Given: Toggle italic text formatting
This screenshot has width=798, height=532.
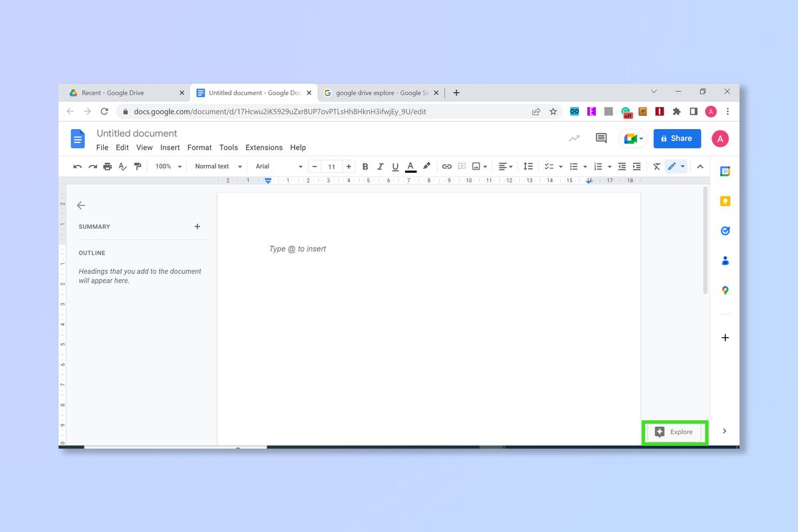Looking at the screenshot, I should tap(380, 166).
